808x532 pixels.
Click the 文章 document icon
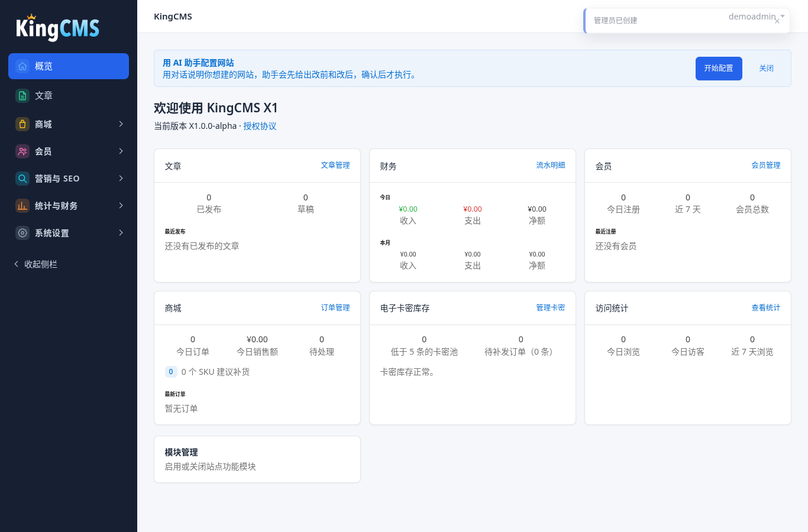pyautogui.click(x=22, y=96)
